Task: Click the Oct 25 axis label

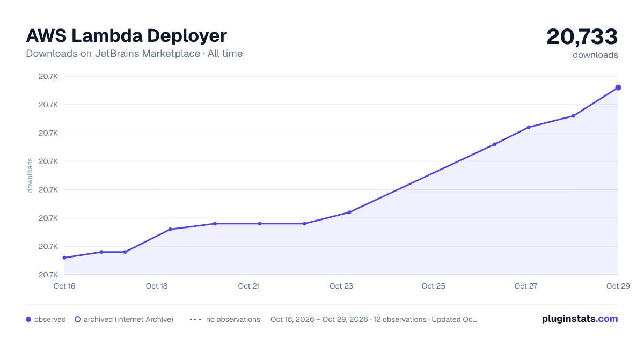Action: (434, 286)
